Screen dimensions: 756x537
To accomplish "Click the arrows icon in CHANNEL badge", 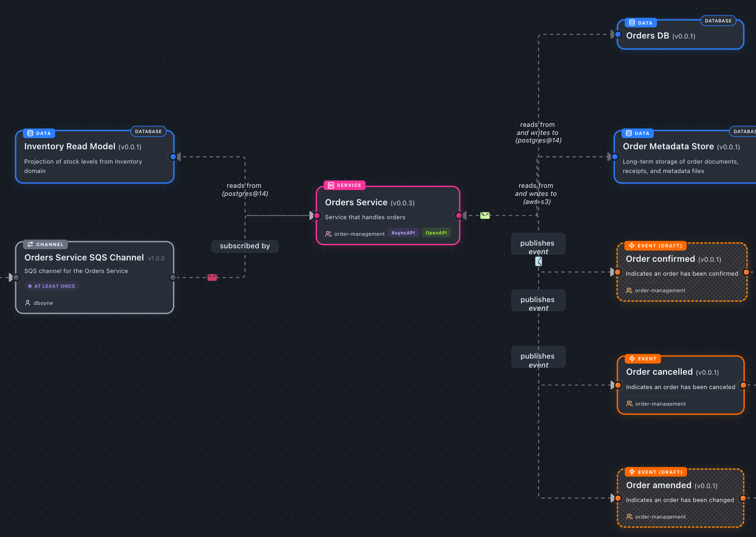I will click(x=30, y=244).
